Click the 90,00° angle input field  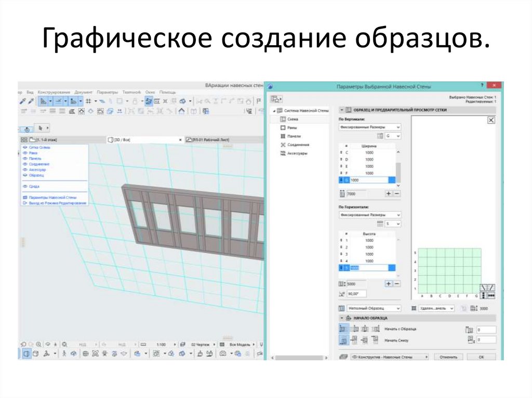pos(357,294)
